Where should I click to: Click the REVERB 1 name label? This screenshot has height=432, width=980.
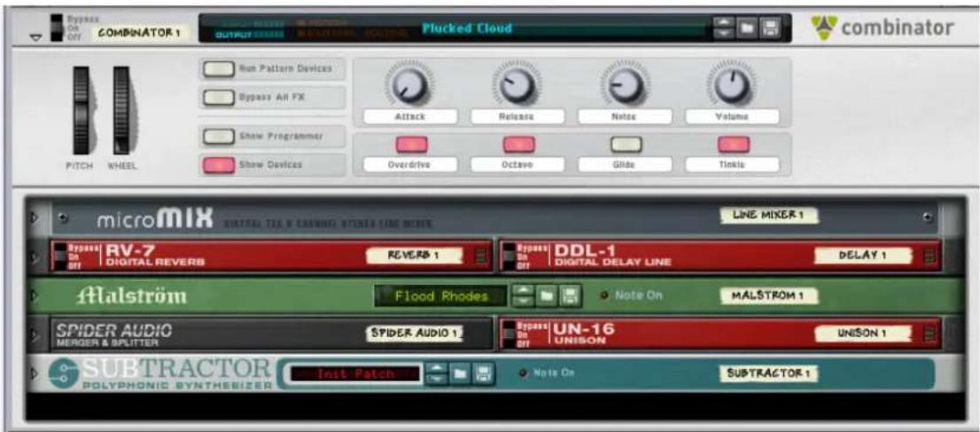(414, 255)
